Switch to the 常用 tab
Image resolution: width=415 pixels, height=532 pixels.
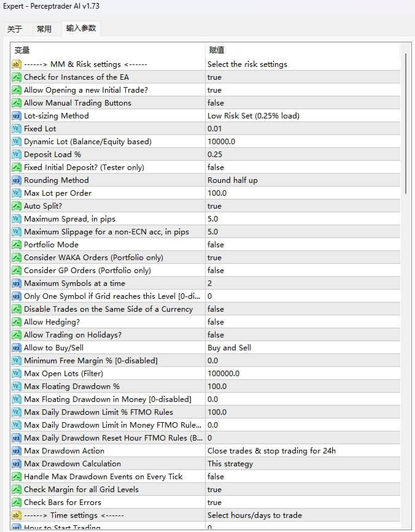(x=44, y=29)
